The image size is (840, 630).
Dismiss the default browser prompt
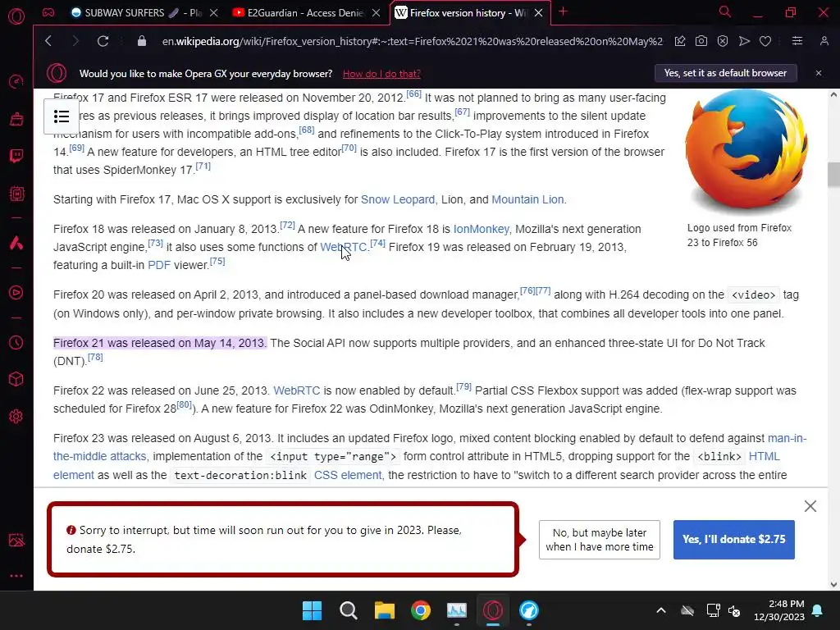(819, 73)
